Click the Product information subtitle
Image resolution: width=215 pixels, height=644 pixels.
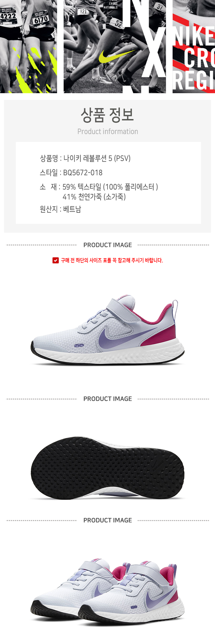(108, 131)
